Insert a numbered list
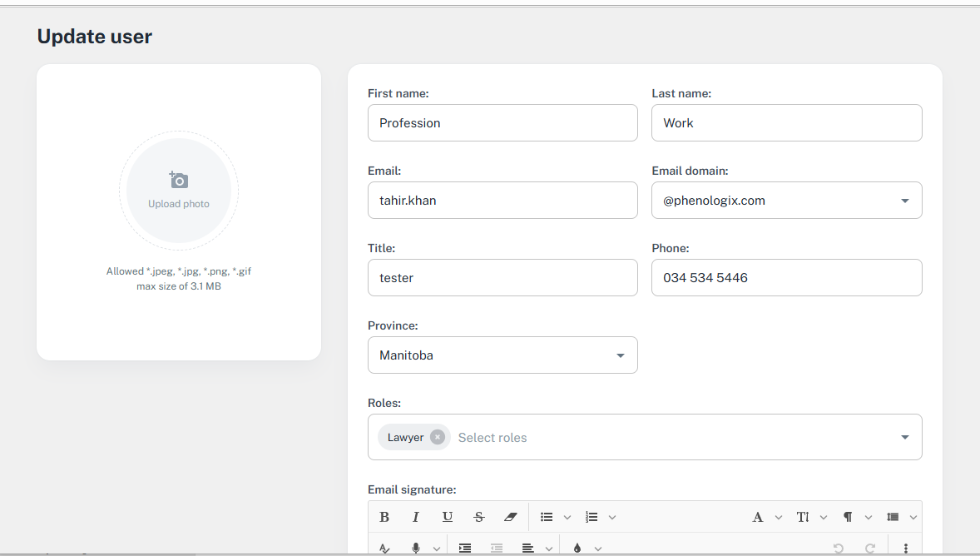Screen dimensions: 980x556 click(591, 517)
